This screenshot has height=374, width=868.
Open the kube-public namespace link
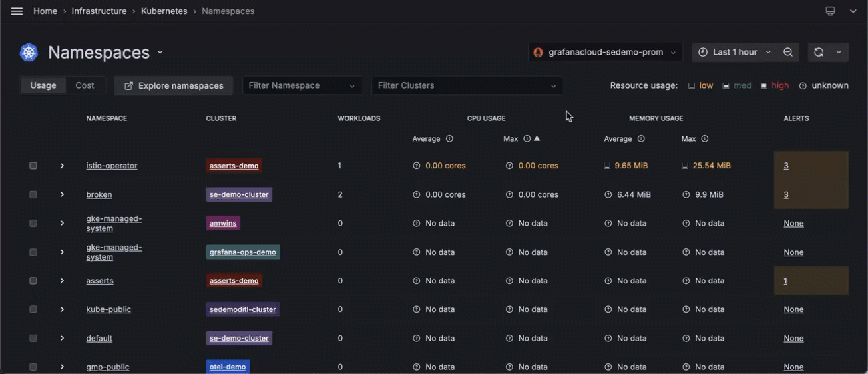pyautogui.click(x=108, y=309)
